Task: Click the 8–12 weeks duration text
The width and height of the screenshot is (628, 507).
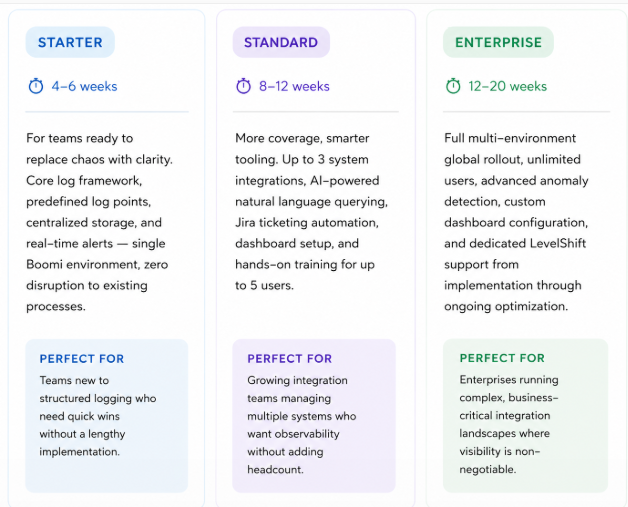Action: click(294, 87)
